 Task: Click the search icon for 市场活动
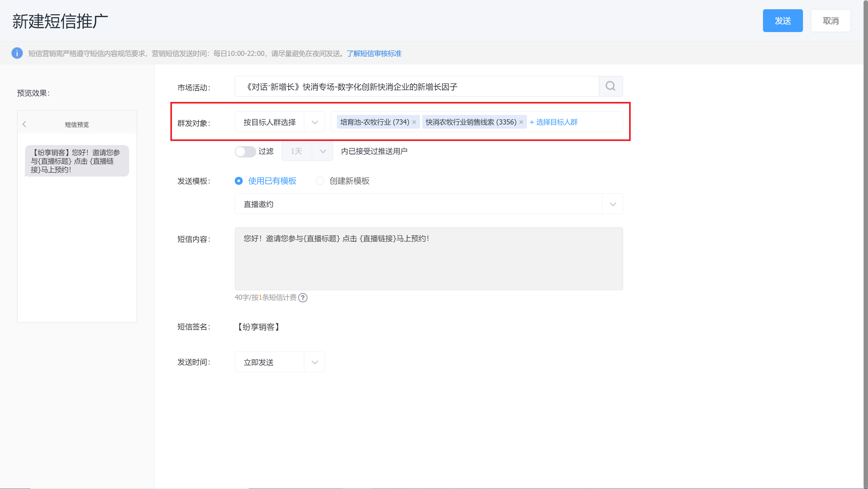click(611, 86)
